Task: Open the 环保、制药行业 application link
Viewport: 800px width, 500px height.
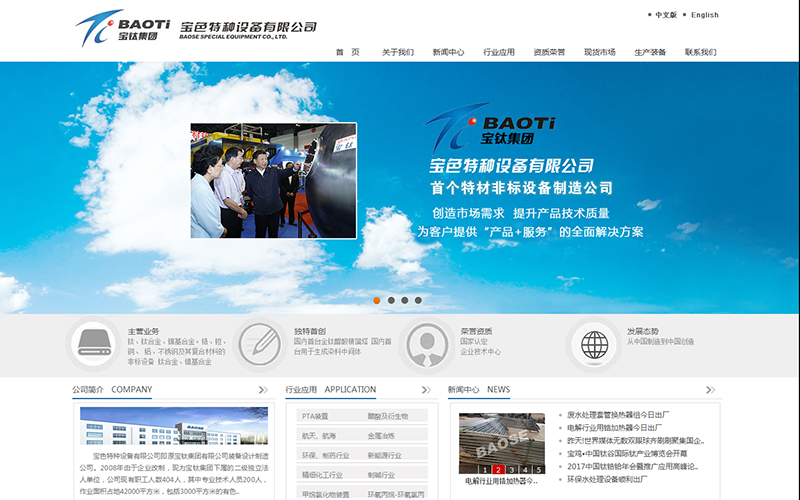Action: click(326, 455)
